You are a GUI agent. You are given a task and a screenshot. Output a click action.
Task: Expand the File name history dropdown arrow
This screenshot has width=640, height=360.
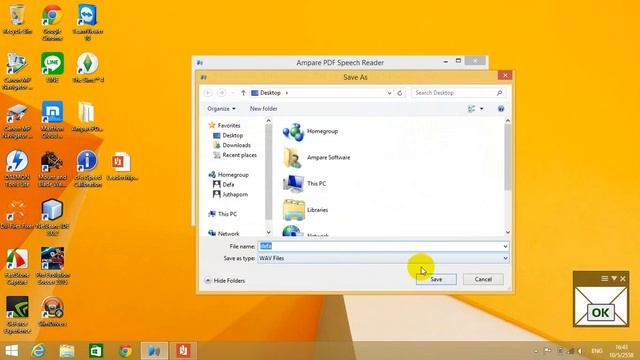pos(505,246)
